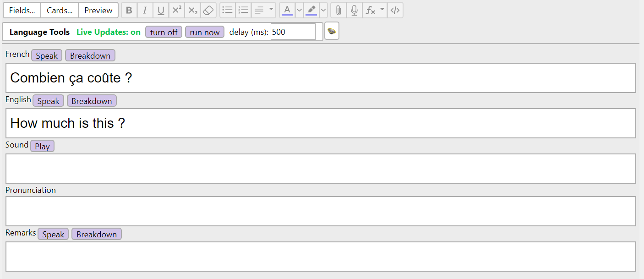The image size is (644, 279).
Task: Open the text color dropdown arrow
Action: (x=299, y=10)
